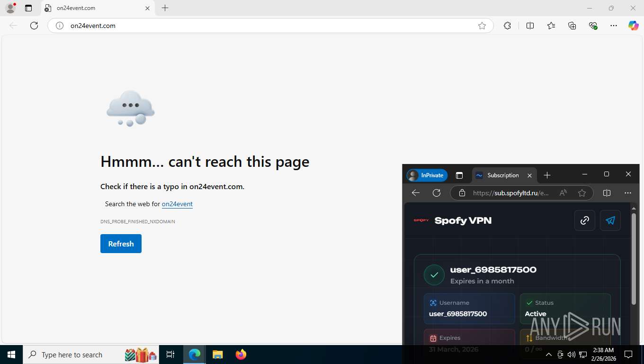Screen dimensions: 644x364
Task: Click the Spofy VPN Telegram icon
Action: (610, 220)
